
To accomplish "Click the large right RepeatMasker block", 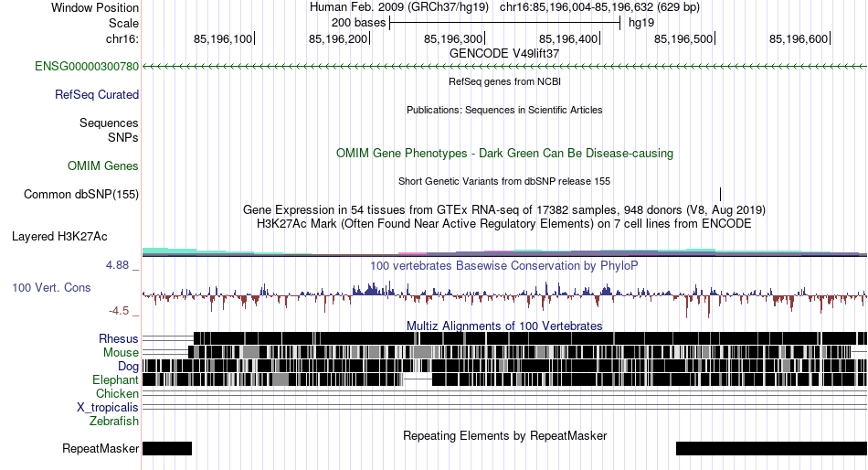I will pos(771,448).
